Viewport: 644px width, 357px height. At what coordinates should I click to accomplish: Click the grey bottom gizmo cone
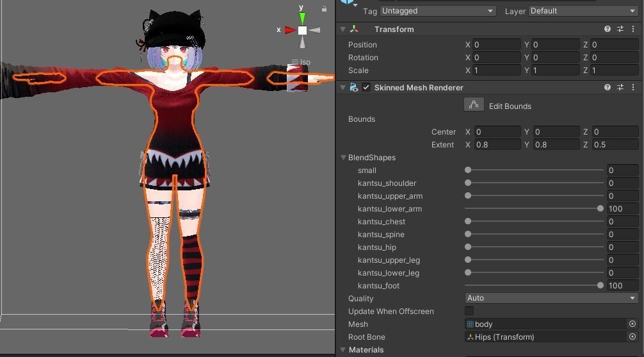coord(302,42)
